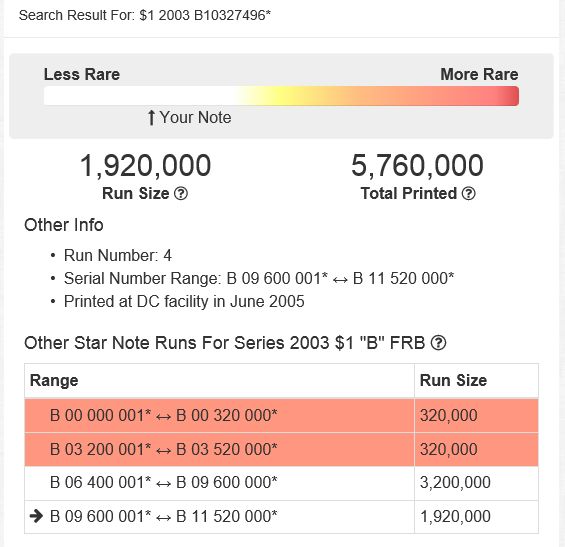Click the Range column header
This screenshot has height=547, width=565.
pyautogui.click(x=54, y=381)
